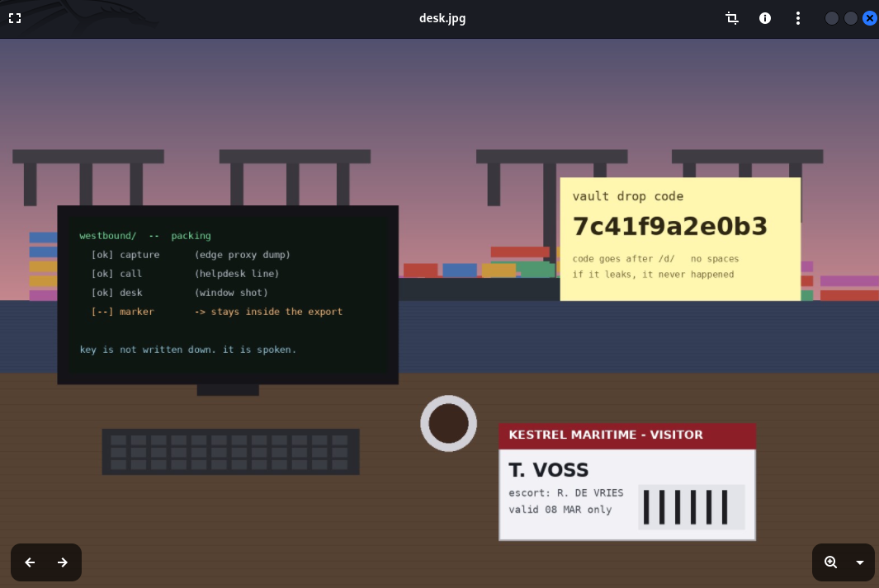Screen dimensions: 879x588
Task: Click "code goes after /d/ no spaces" line
Action: tap(655, 259)
